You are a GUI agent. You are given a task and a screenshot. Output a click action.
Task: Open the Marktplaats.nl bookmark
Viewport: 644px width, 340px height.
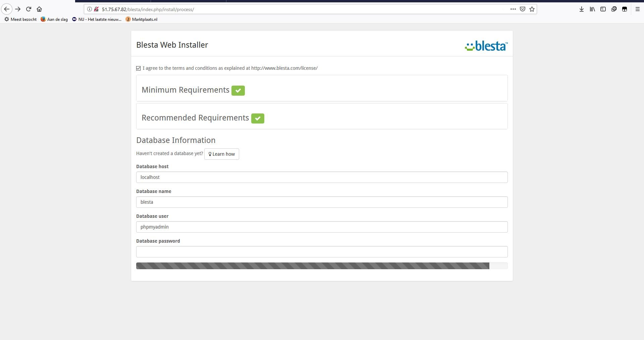[141, 19]
